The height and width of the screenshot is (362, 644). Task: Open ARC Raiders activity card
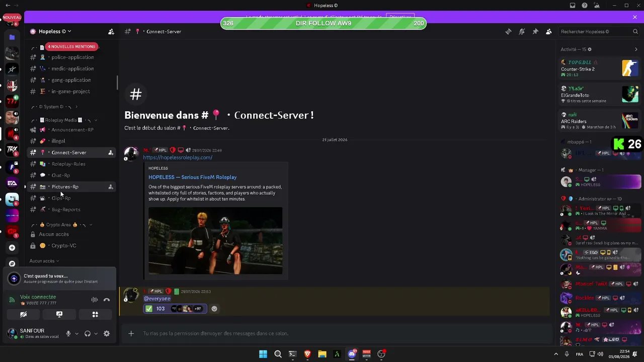[x=600, y=121]
